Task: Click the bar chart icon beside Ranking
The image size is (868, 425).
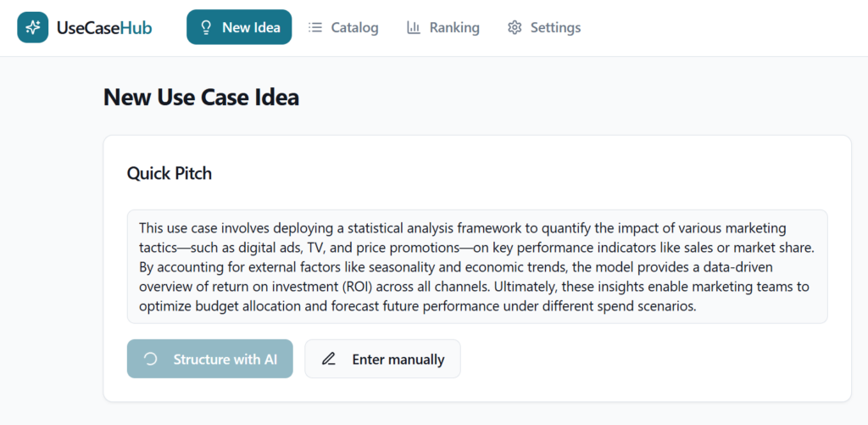Action: point(414,27)
